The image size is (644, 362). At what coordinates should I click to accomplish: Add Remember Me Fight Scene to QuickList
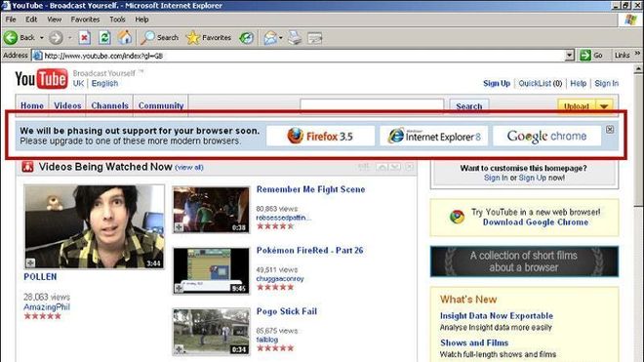click(179, 227)
